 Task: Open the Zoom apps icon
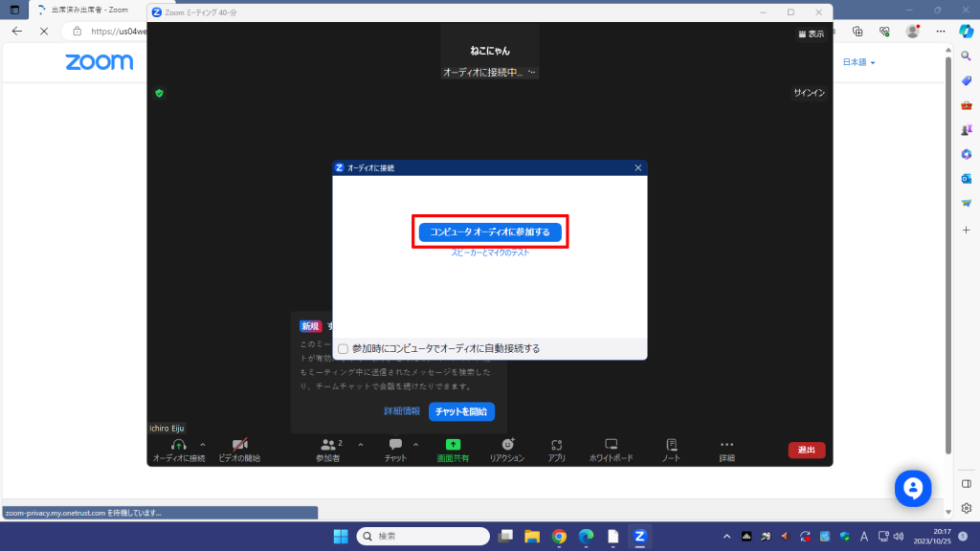pyautogui.click(x=556, y=445)
